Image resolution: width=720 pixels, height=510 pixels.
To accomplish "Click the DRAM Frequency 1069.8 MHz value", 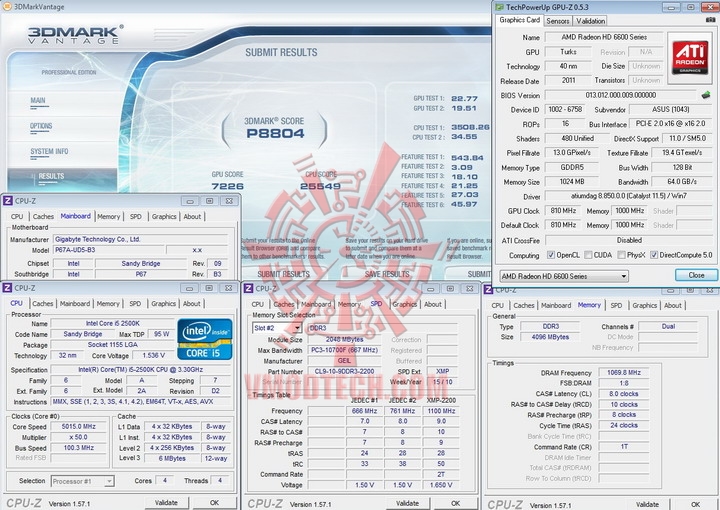I will tap(624, 373).
